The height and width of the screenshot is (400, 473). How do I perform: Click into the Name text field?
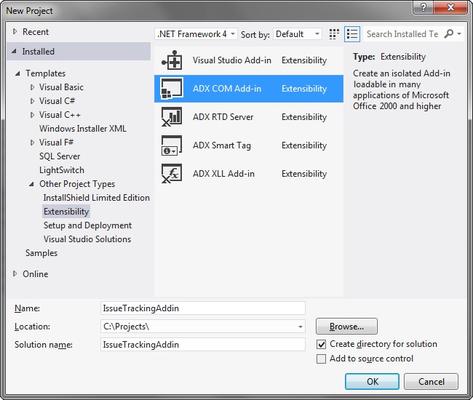(x=203, y=308)
